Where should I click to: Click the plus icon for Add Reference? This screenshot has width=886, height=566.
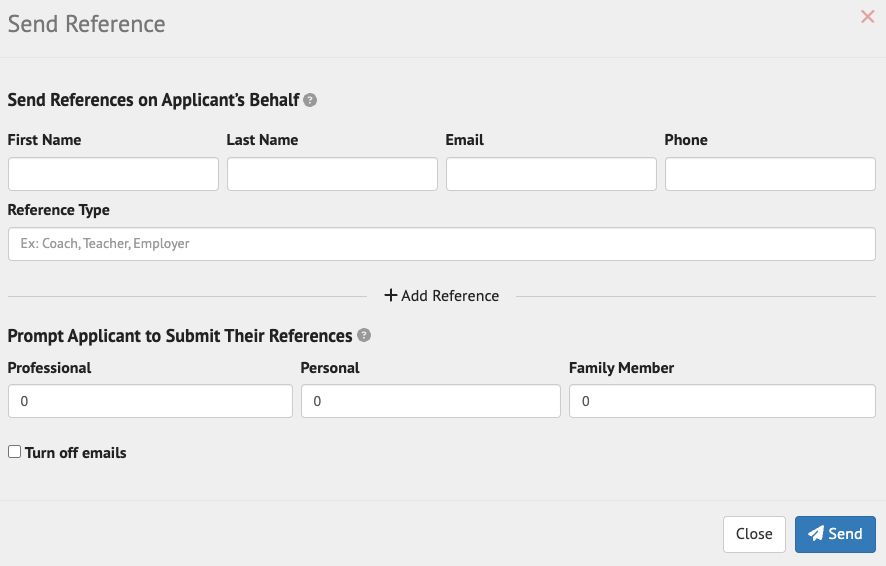(391, 296)
